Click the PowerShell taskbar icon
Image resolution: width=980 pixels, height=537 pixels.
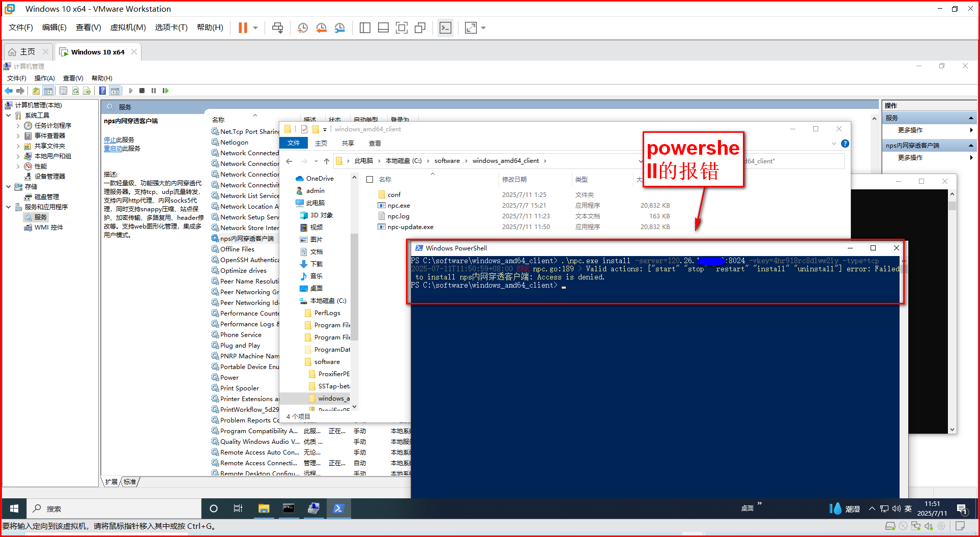338,508
